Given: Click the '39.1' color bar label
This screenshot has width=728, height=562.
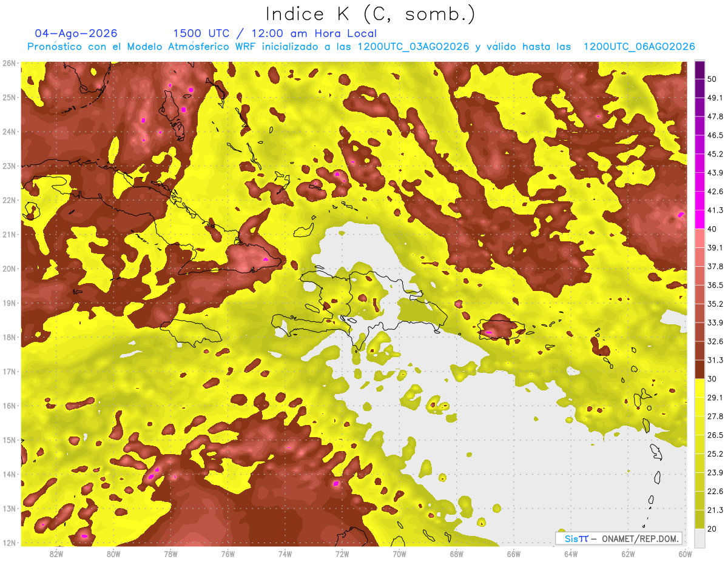Looking at the screenshot, I should (715, 247).
